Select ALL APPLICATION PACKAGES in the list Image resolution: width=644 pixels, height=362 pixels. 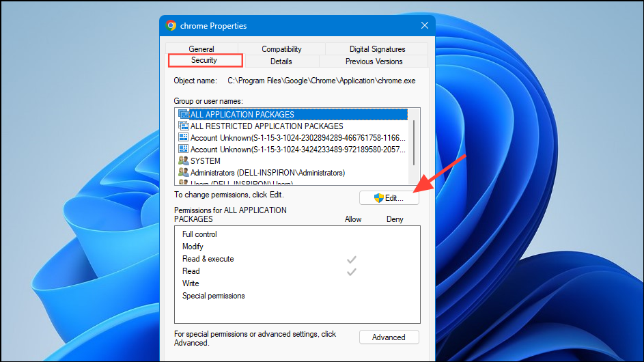click(x=292, y=114)
